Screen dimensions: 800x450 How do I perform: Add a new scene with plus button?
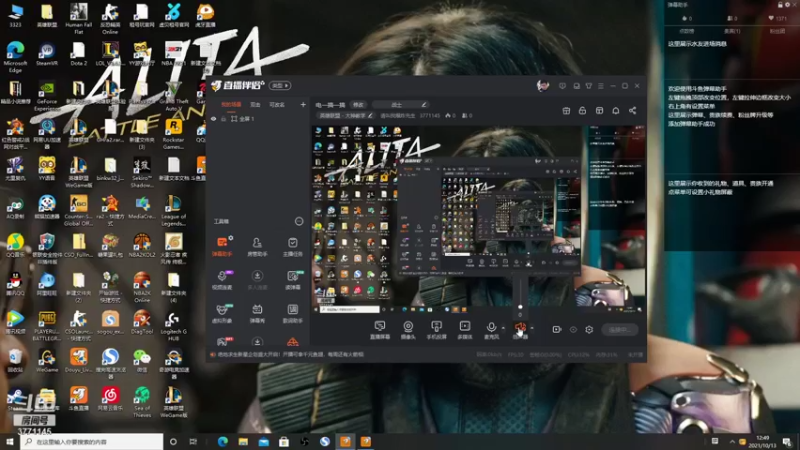(x=303, y=105)
